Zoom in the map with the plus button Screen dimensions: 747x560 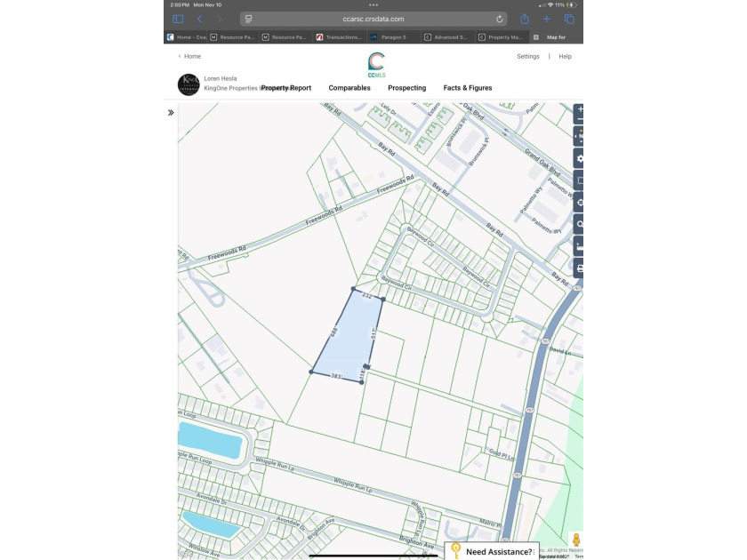tap(580, 109)
